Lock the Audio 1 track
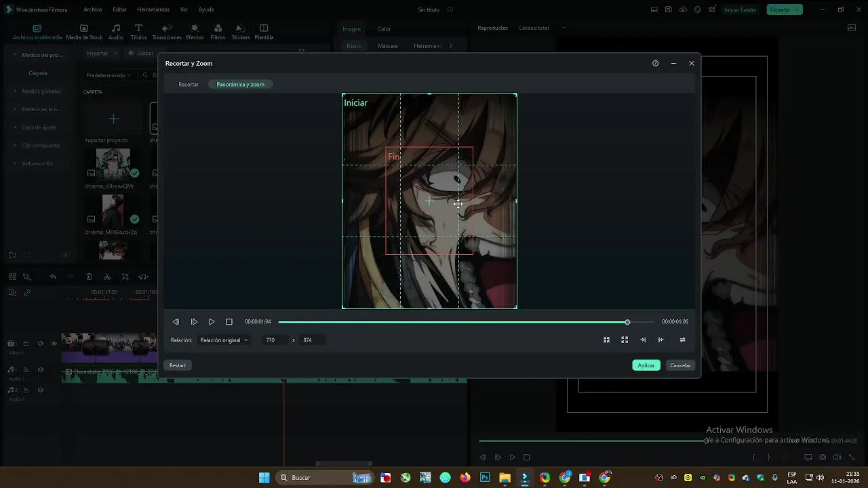This screenshot has width=868, height=488. 26,370
